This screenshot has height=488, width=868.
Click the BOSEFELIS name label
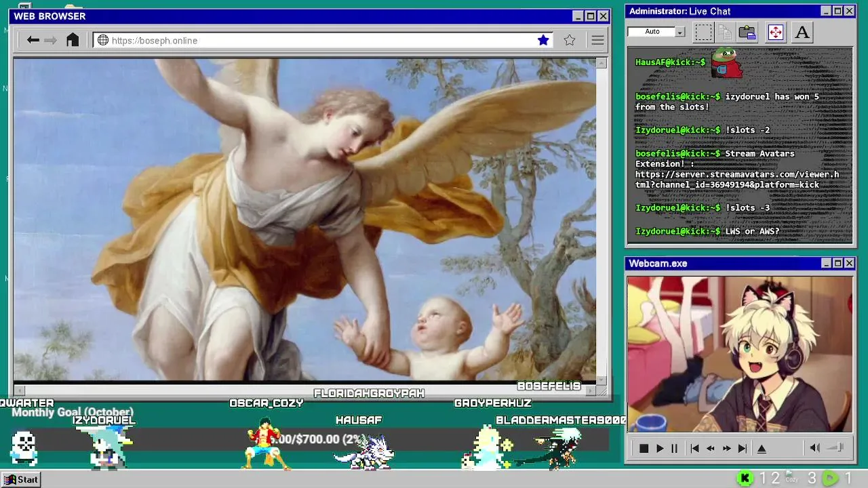point(549,386)
